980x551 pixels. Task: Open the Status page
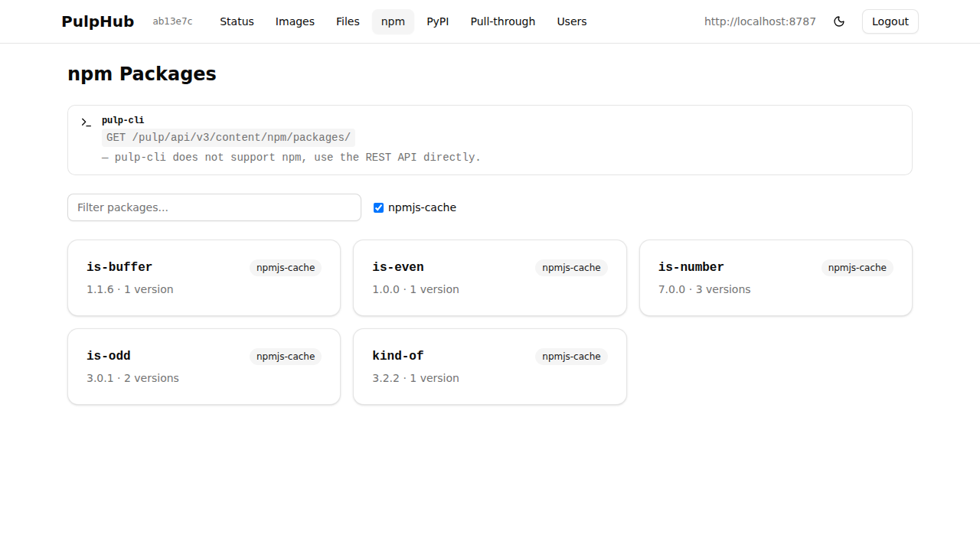click(x=237, y=21)
